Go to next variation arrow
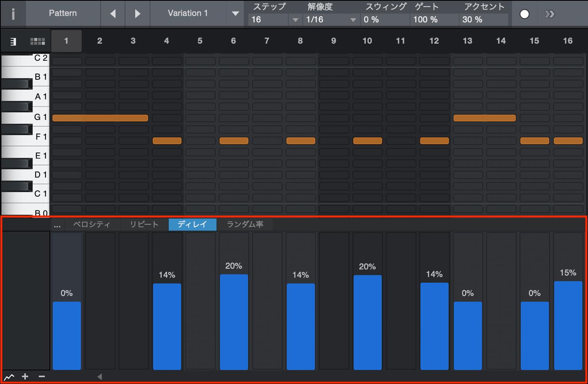Image resolution: width=588 pixels, height=384 pixels. (137, 14)
